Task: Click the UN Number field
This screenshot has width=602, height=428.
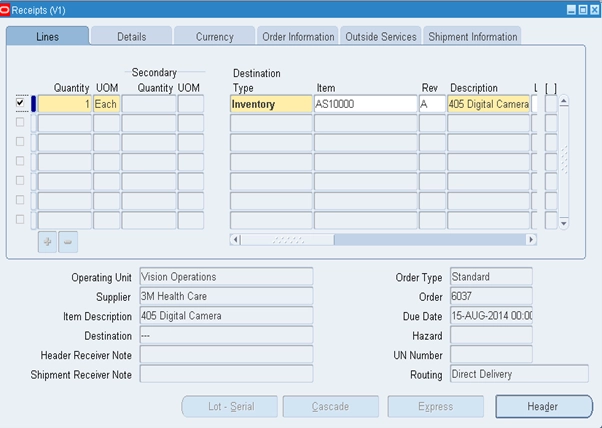Action: 491,355
